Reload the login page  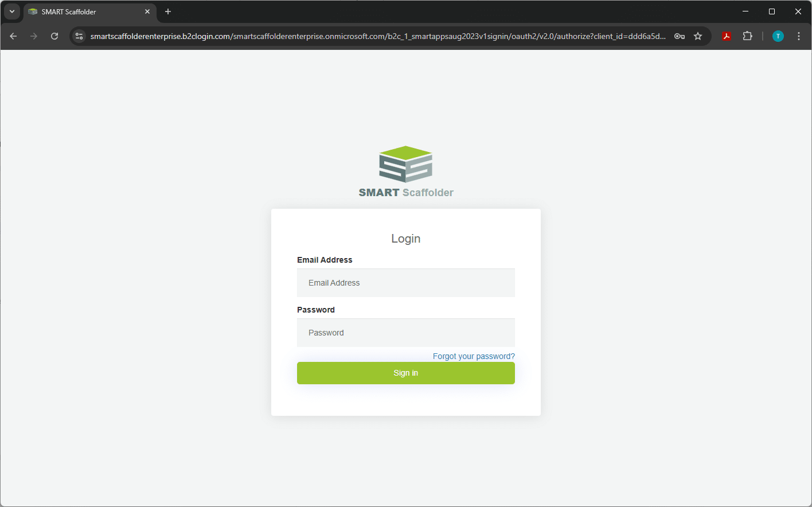point(54,36)
